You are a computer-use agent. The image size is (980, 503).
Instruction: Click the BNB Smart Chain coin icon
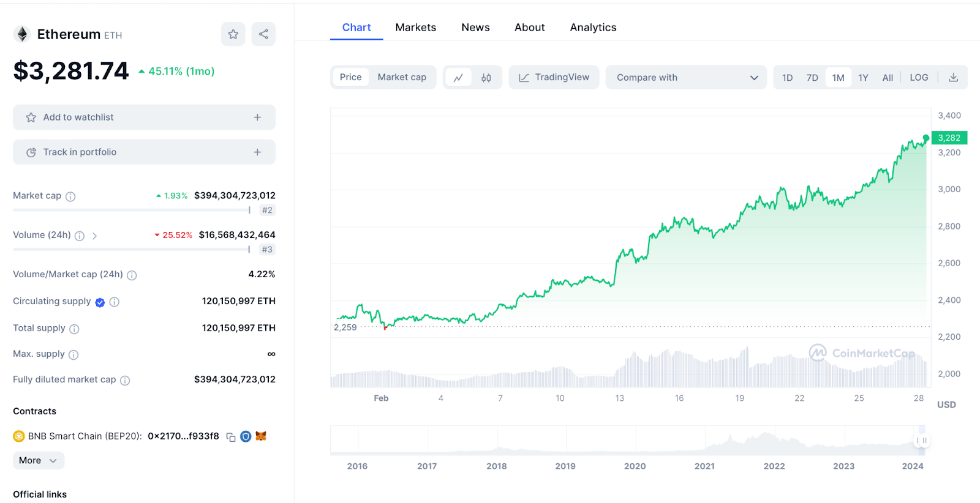point(19,436)
